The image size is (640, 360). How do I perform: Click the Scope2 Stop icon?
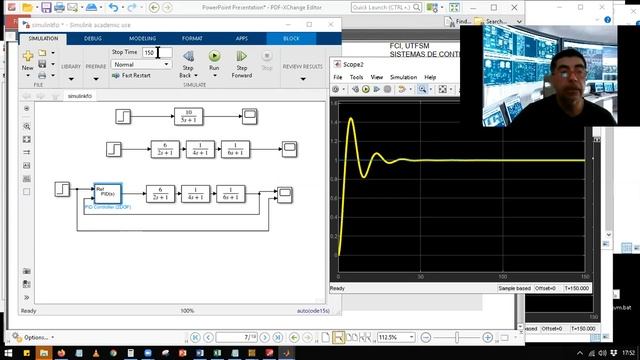387,89
